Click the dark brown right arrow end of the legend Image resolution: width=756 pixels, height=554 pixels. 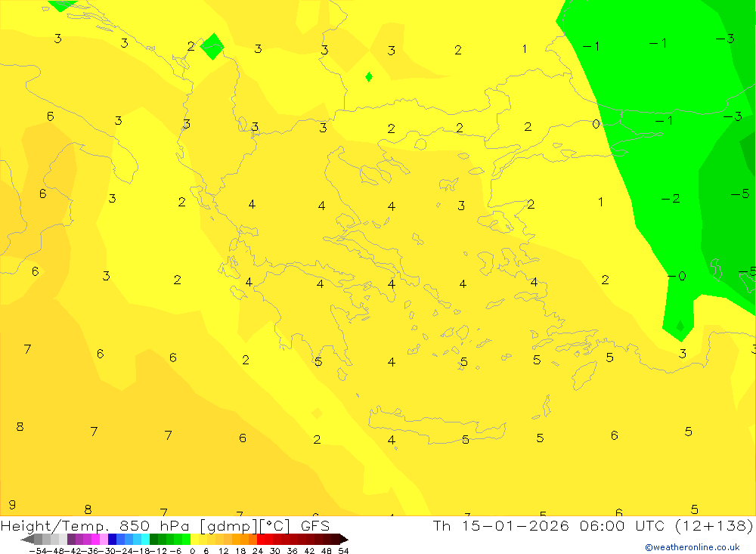(343, 540)
